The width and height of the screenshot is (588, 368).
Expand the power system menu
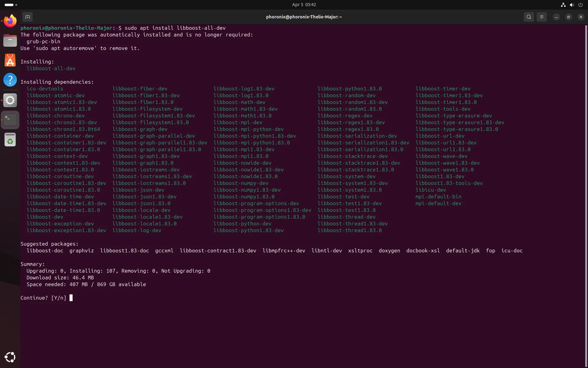point(580,5)
